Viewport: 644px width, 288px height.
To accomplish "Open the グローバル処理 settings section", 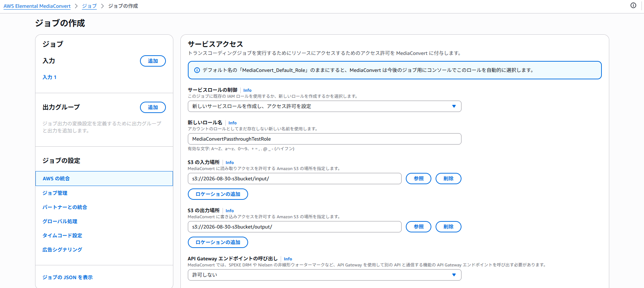I will tap(60, 221).
